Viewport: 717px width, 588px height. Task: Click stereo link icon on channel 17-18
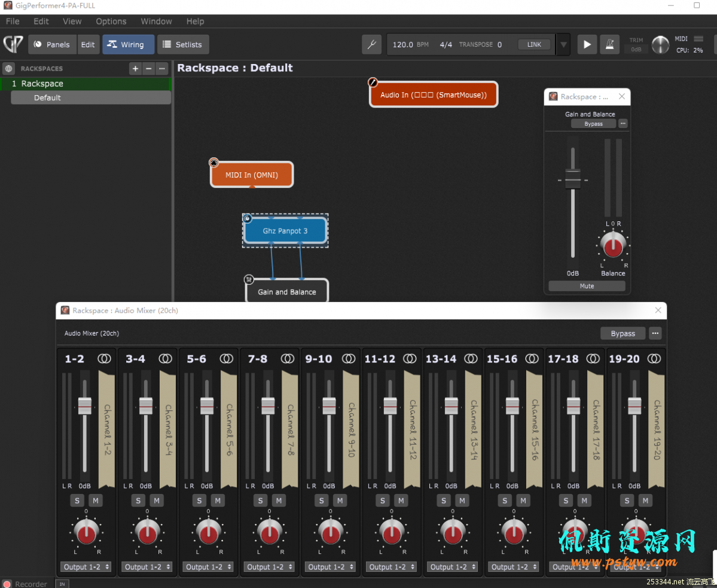pyautogui.click(x=593, y=359)
